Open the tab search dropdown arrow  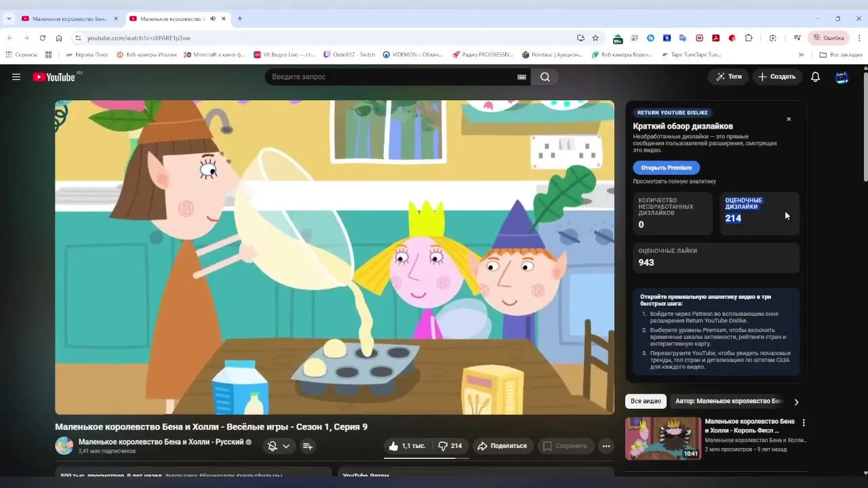coord(9,19)
